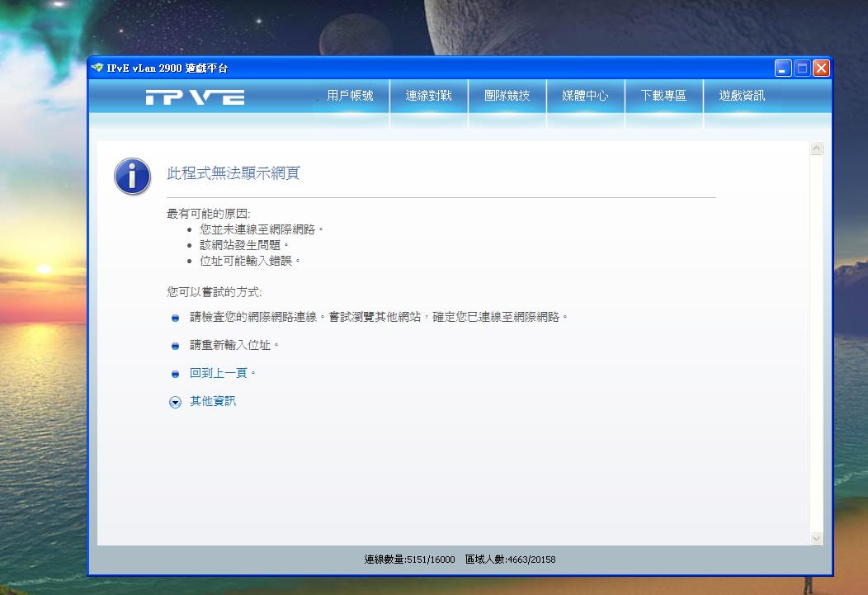This screenshot has height=595, width=868.
Task: Show the 遊戲資訊 tab
Action: [x=742, y=96]
